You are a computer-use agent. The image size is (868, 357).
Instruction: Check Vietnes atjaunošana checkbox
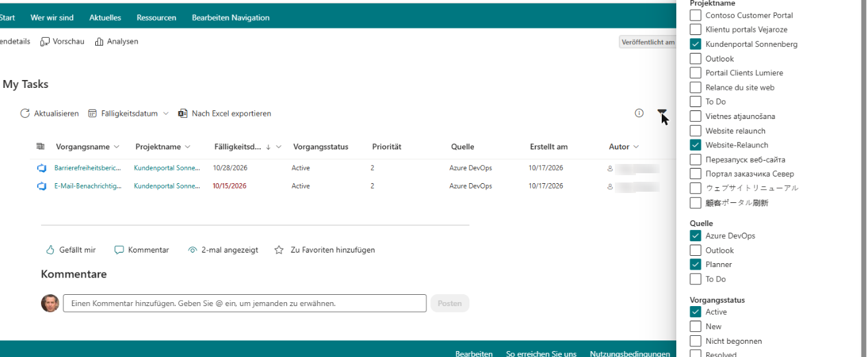[x=695, y=116]
